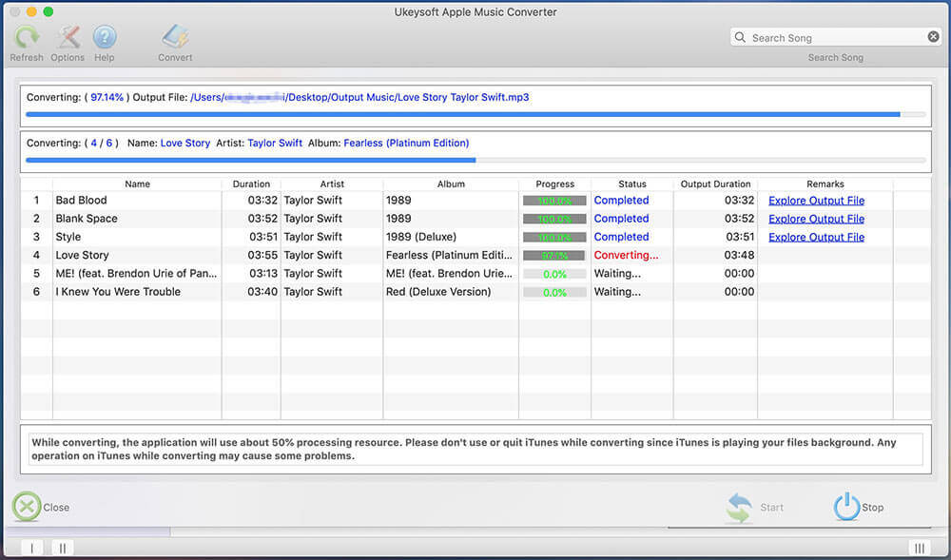Click the Remarks column header
Image resolution: width=951 pixels, height=560 pixels.
(x=825, y=183)
